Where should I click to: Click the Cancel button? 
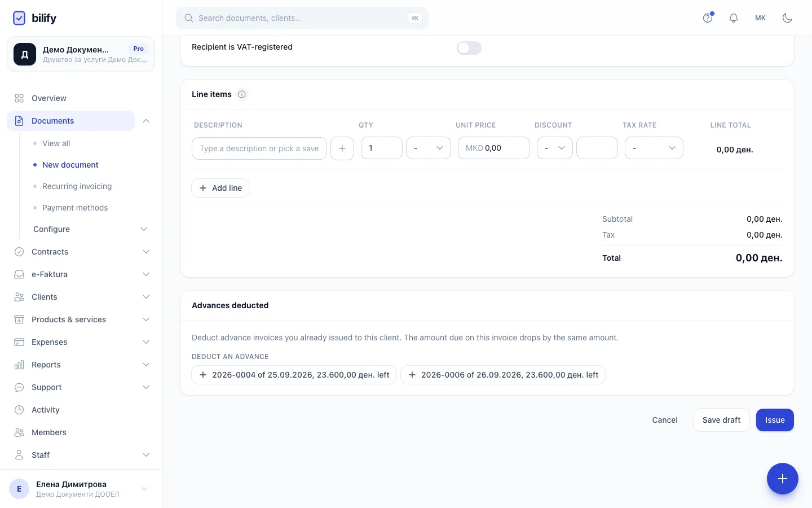[x=665, y=420]
